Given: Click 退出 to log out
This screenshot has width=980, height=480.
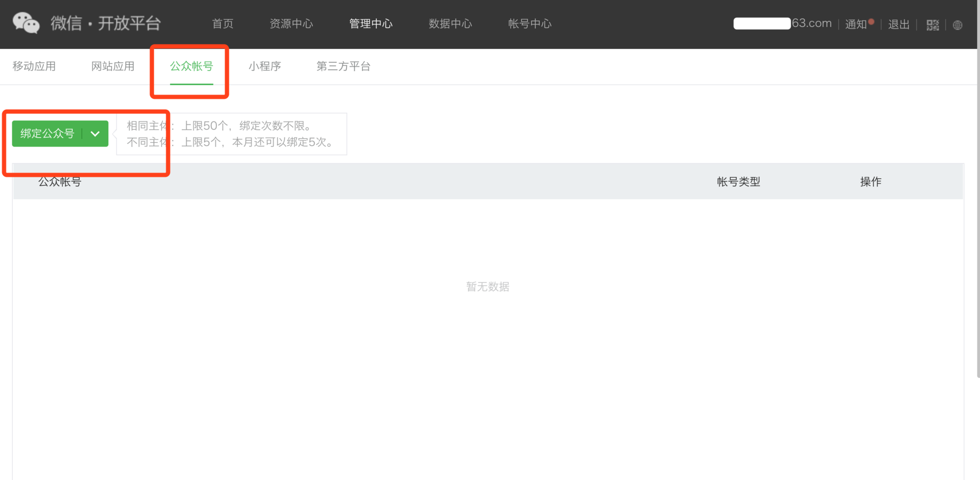Looking at the screenshot, I should [x=899, y=25].
